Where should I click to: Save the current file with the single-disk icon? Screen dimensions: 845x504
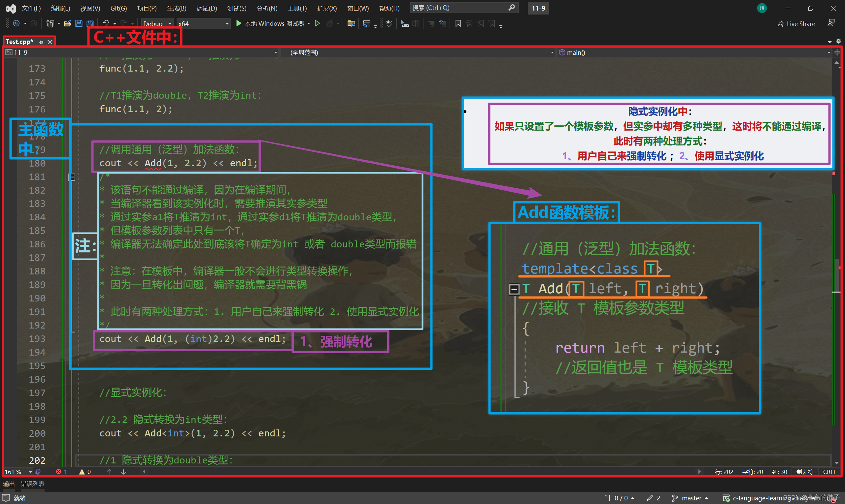pyautogui.click(x=79, y=23)
